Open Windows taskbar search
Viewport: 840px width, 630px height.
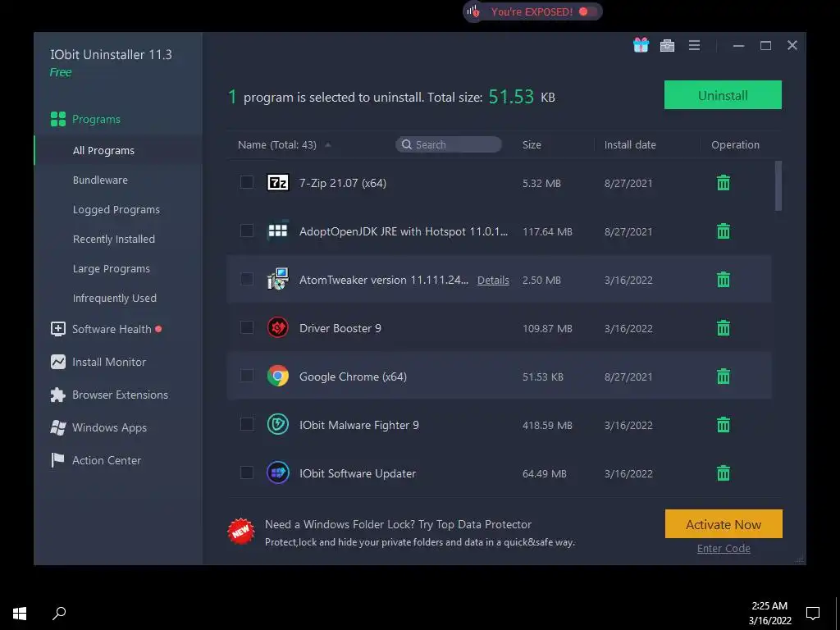(x=59, y=614)
